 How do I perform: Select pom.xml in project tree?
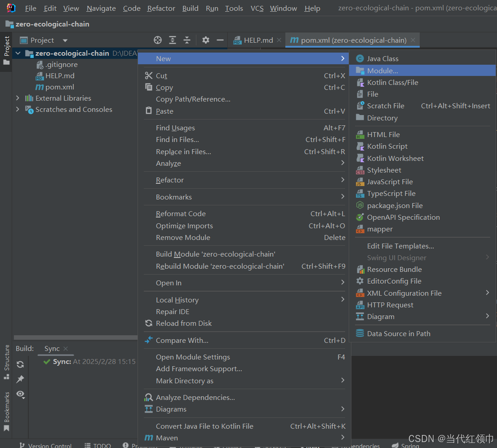(x=60, y=87)
